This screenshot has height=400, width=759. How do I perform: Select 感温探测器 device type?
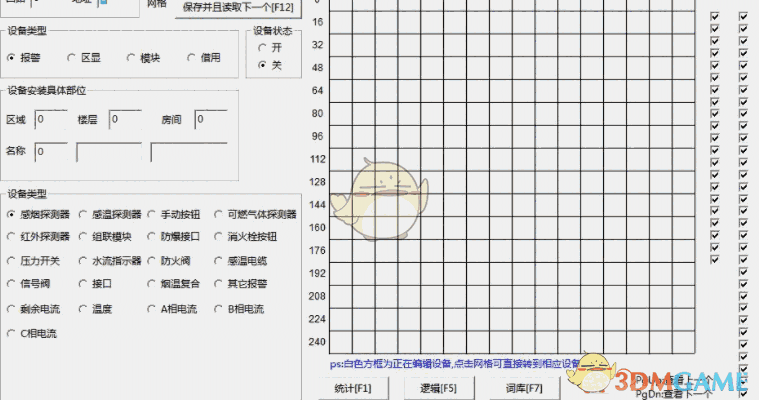coord(110,214)
